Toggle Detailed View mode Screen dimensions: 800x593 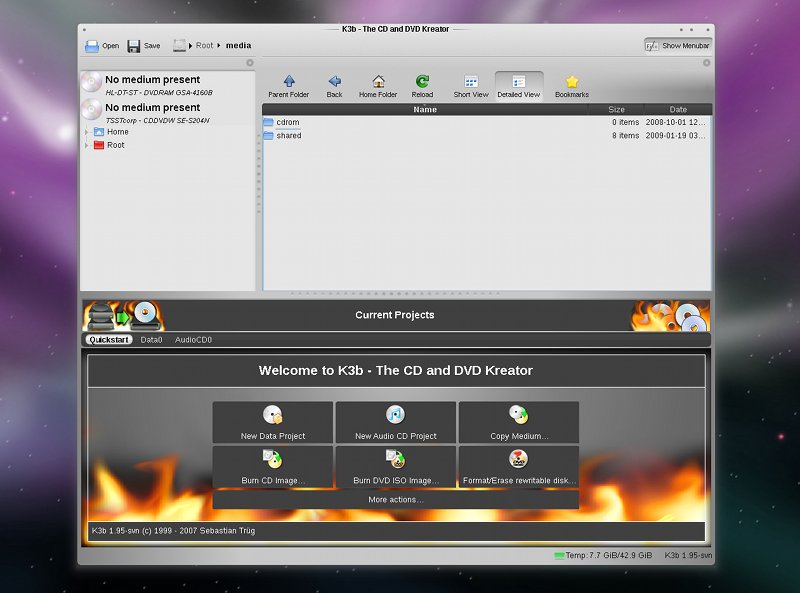pos(519,86)
